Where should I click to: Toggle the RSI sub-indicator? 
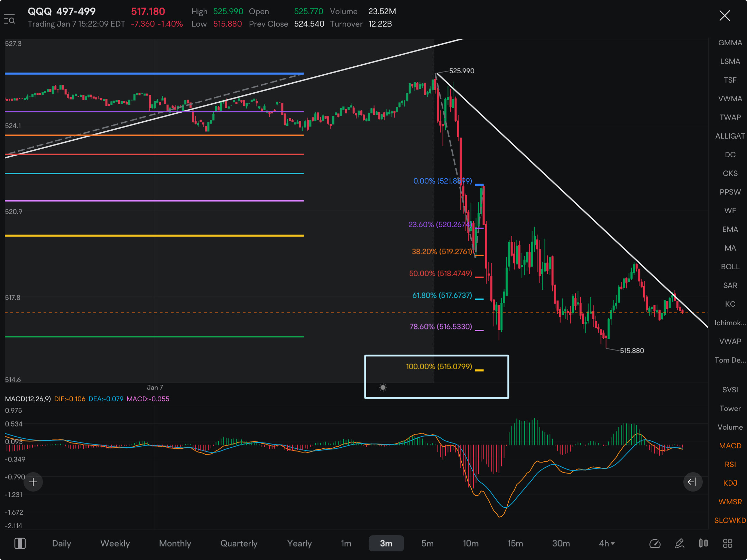coord(730,465)
